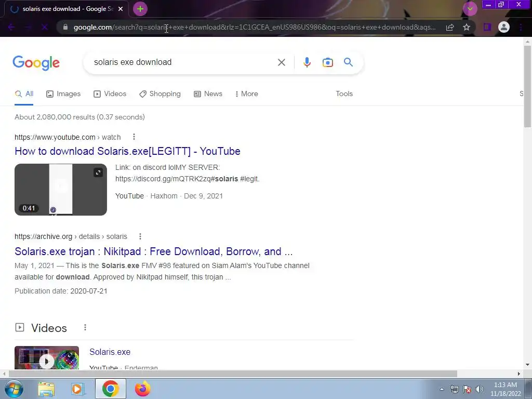532x399 pixels.
Task: Expand the video preview icon on thumbnail
Action: click(x=98, y=172)
